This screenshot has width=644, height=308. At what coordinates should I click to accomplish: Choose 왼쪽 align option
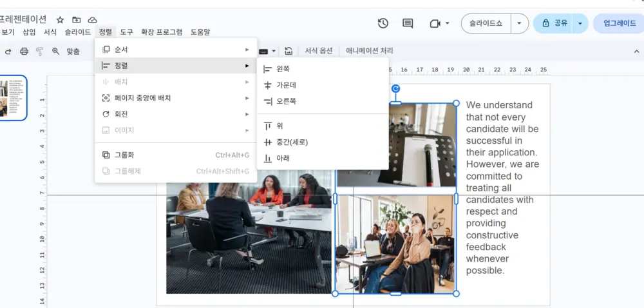point(323,70)
